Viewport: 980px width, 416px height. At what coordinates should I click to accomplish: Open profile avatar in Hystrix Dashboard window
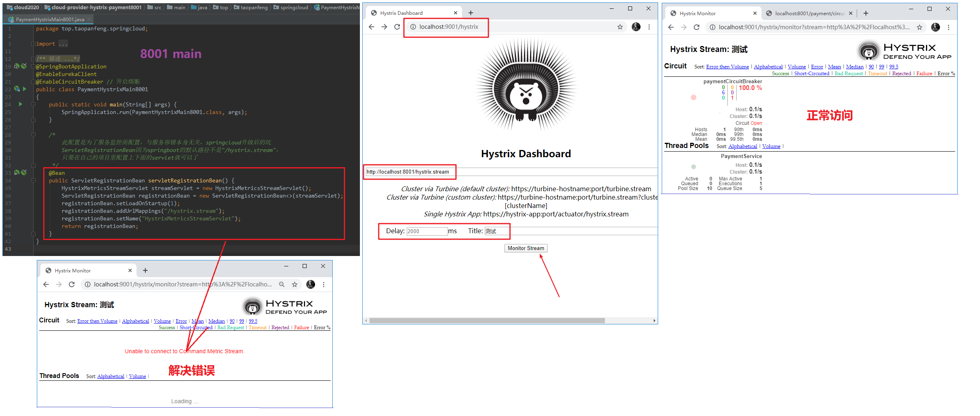pos(636,27)
